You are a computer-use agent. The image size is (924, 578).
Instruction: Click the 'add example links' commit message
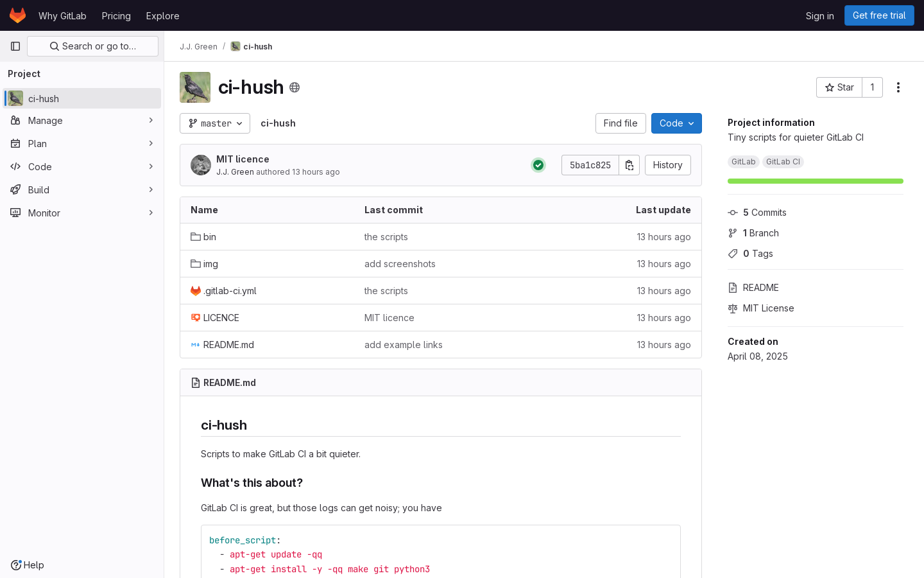click(404, 345)
